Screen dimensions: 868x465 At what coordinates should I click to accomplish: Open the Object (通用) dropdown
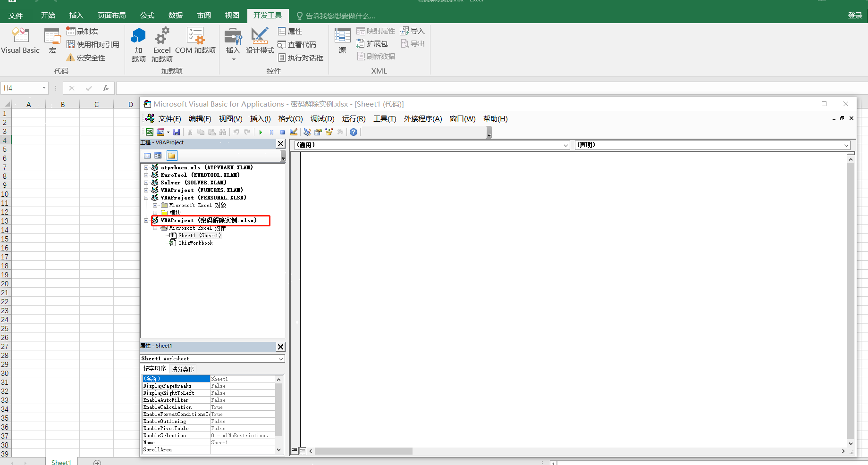coord(566,145)
